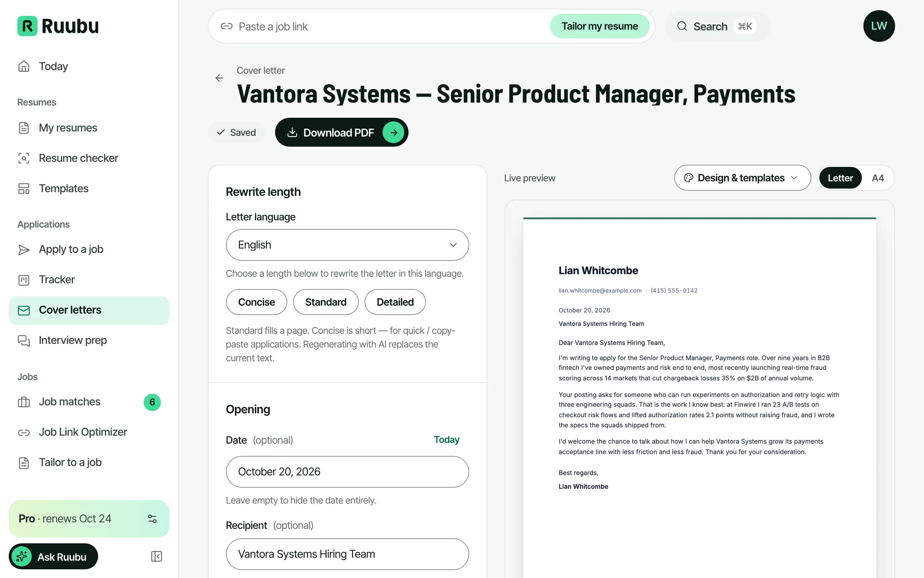Click the 6 badge on Job matches
924x578 pixels.
pos(152,402)
